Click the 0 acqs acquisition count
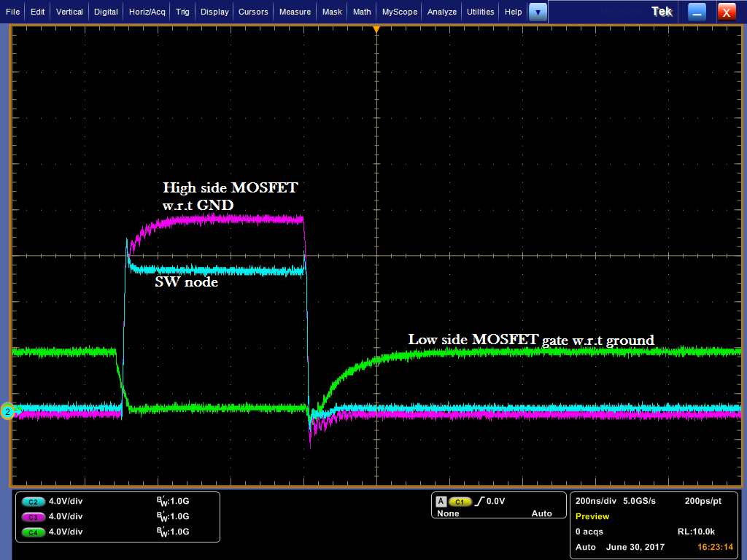 point(589,532)
